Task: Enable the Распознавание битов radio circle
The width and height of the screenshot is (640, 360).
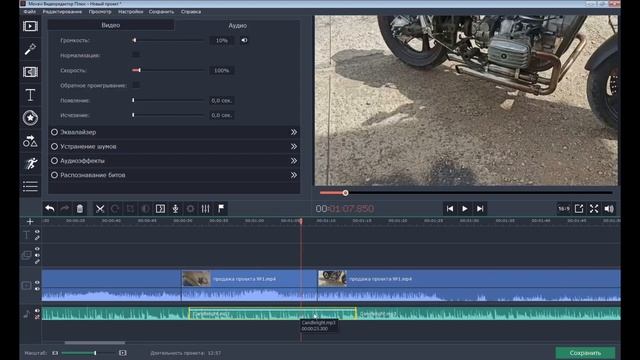Action: point(54,175)
